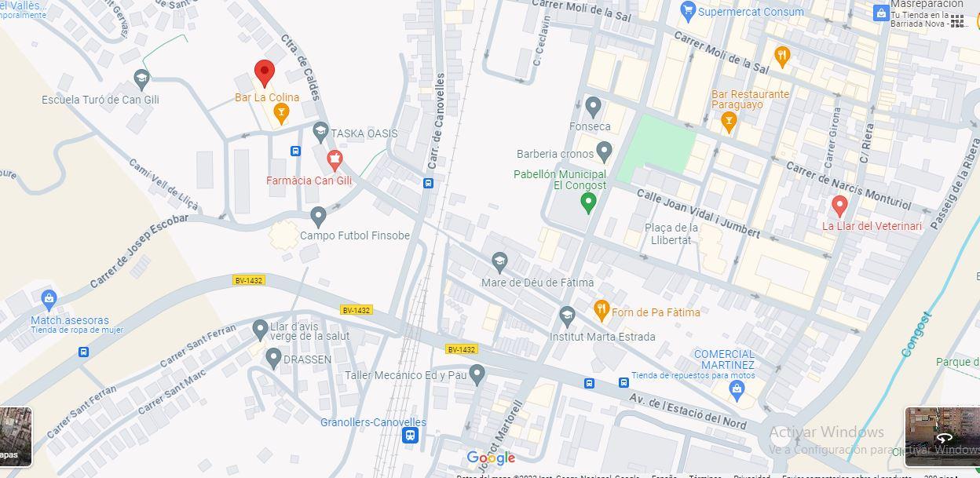
Task: Select the Bar La Colina cocktail icon
Action: [x=280, y=115]
